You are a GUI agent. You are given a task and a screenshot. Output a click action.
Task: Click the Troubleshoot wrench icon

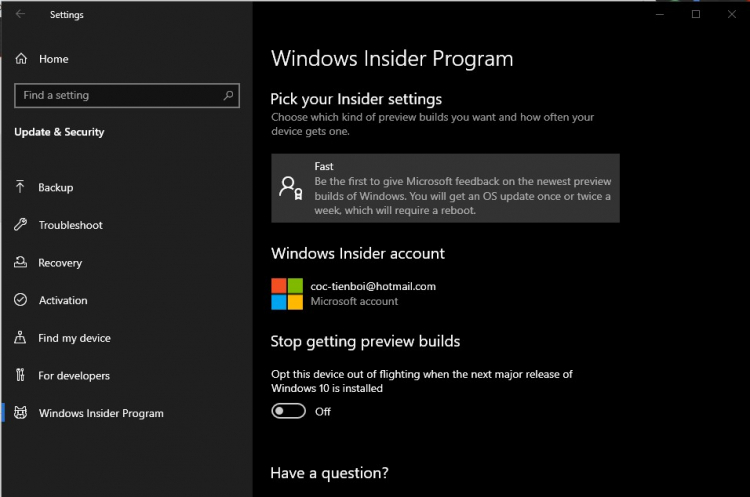point(21,224)
